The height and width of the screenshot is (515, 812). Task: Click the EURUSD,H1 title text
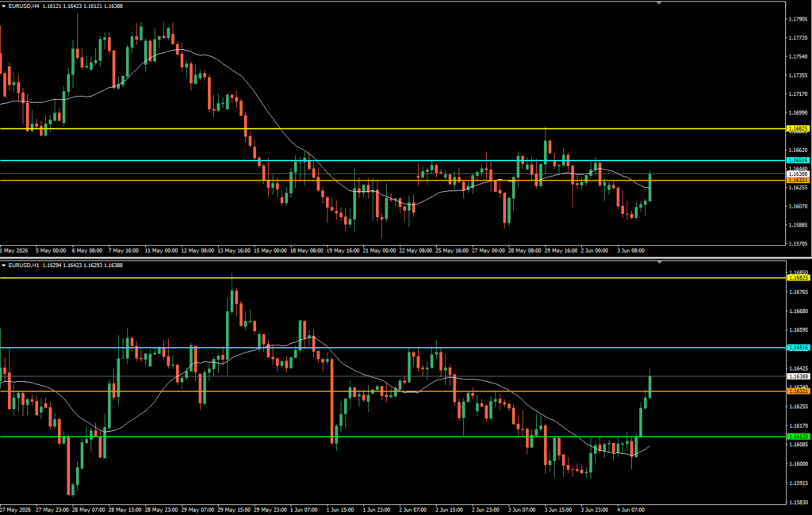tap(24, 265)
